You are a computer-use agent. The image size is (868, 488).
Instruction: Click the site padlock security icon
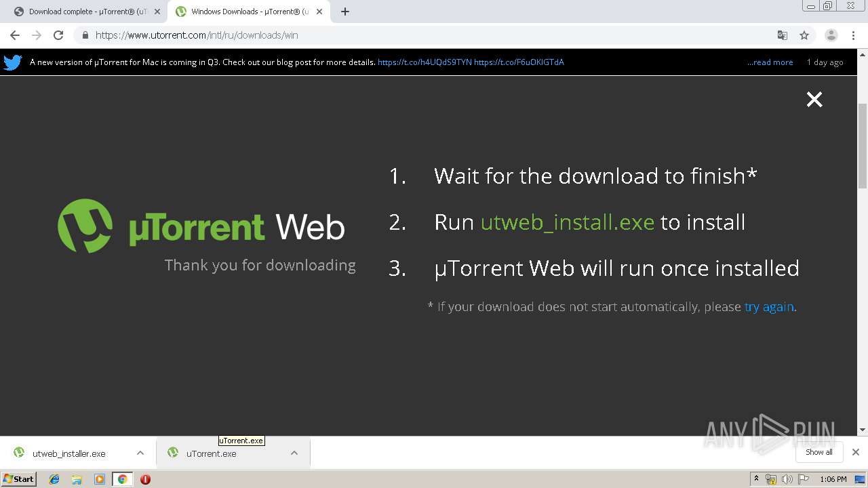coord(85,35)
